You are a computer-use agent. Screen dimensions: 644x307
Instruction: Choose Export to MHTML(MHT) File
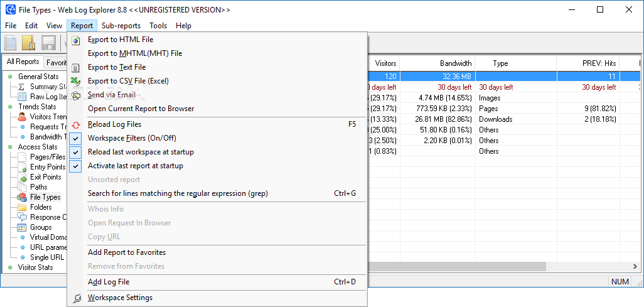point(217,53)
